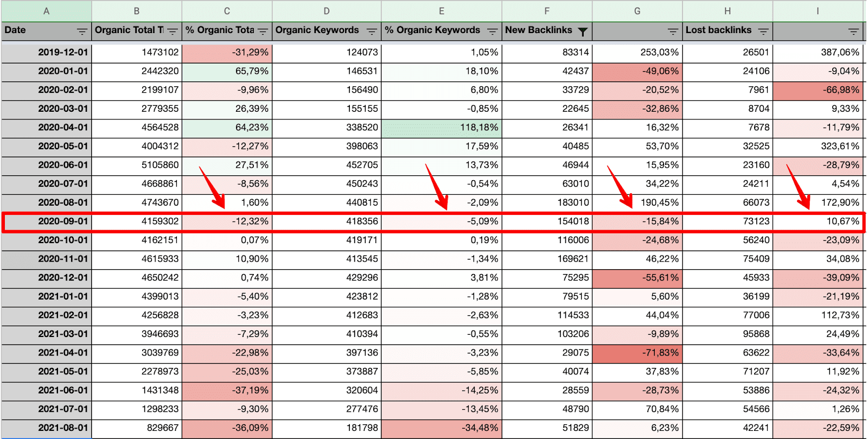The height and width of the screenshot is (439, 868).
Task: Select the dark red -71,83% cell
Action: click(x=637, y=353)
